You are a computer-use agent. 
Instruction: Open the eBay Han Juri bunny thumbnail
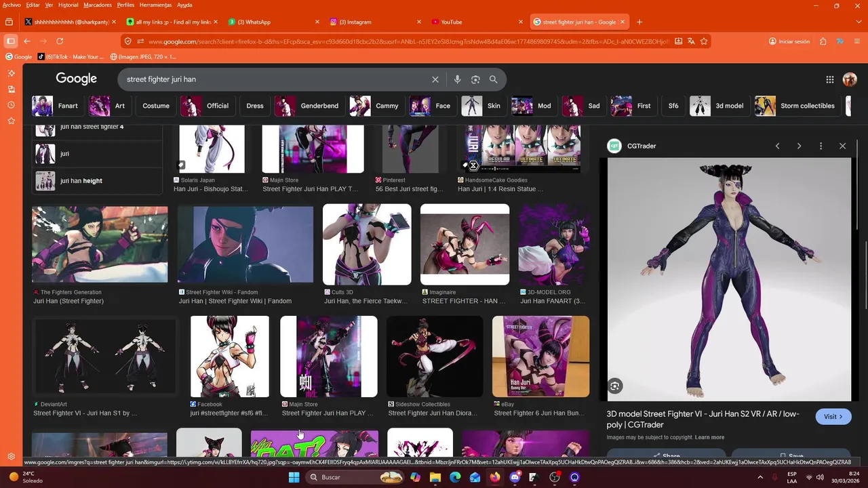coord(540,357)
